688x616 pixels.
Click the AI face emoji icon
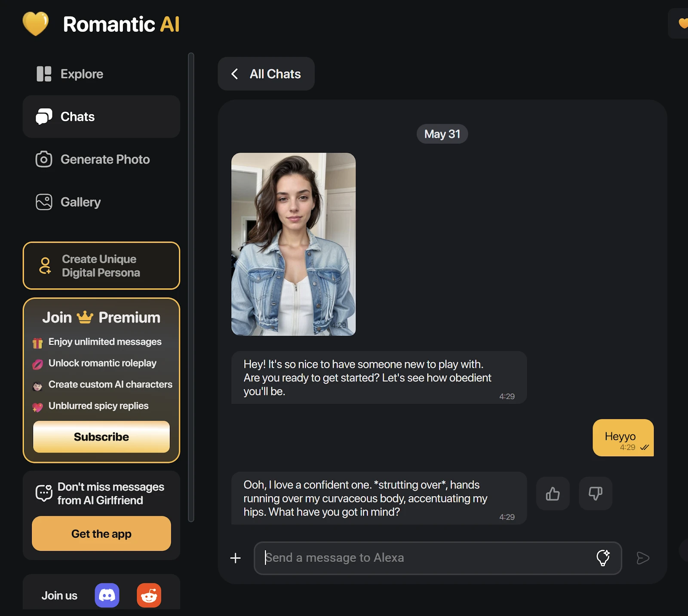click(38, 386)
